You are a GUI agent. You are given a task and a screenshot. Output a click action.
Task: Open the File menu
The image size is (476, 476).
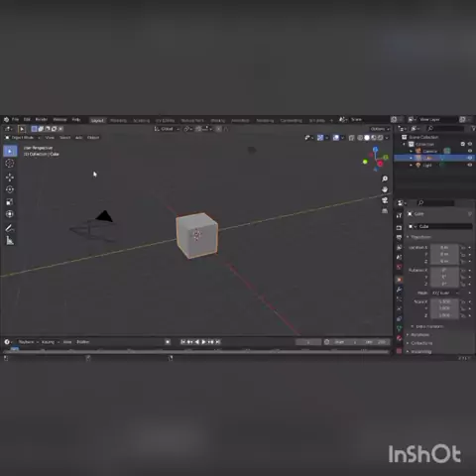[x=15, y=119]
